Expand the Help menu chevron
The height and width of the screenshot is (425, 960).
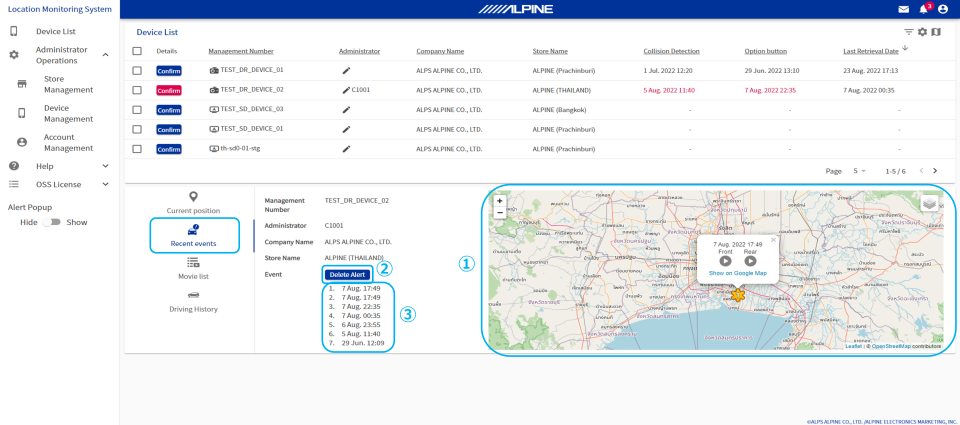105,166
